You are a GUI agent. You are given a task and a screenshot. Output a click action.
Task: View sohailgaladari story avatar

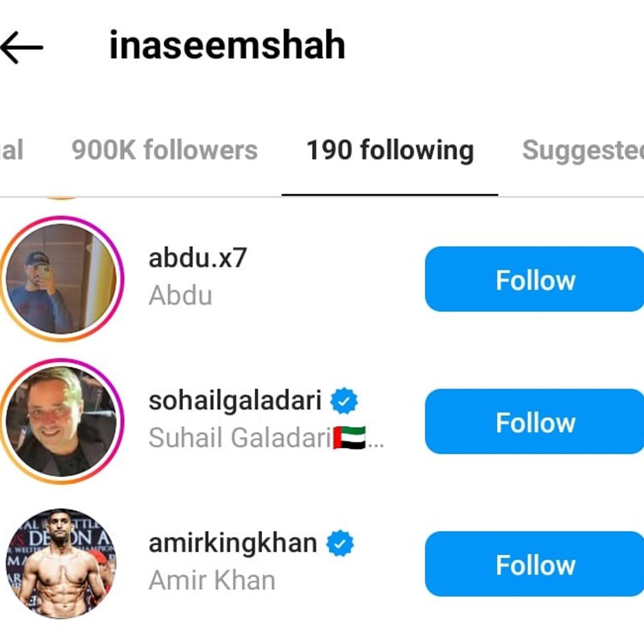pos(61,421)
